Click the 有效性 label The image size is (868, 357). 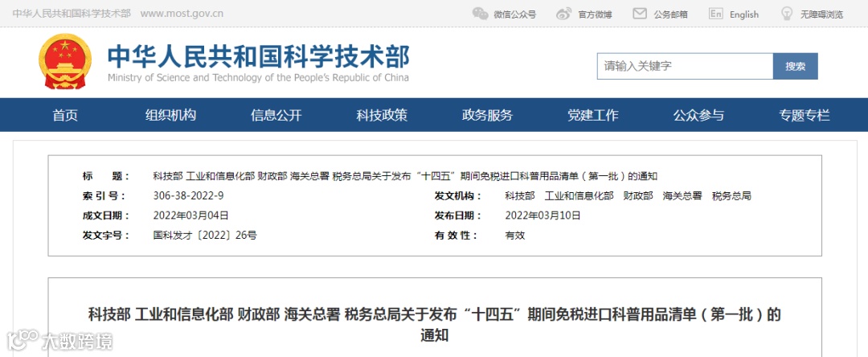(457, 236)
